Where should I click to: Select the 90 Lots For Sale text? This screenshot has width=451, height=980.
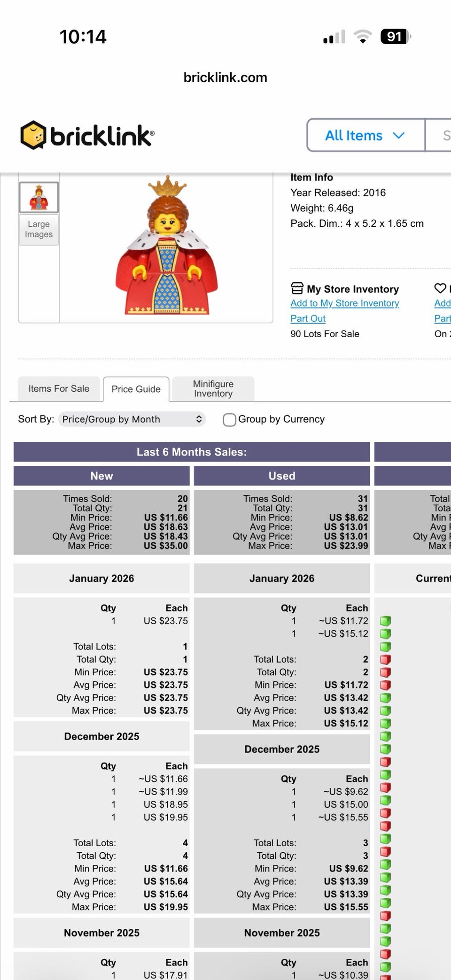pos(325,334)
